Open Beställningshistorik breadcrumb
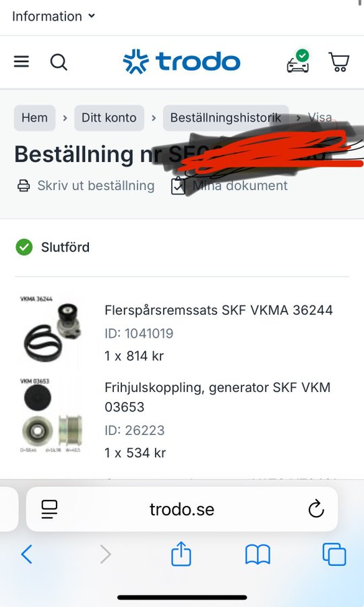 pyautogui.click(x=226, y=117)
